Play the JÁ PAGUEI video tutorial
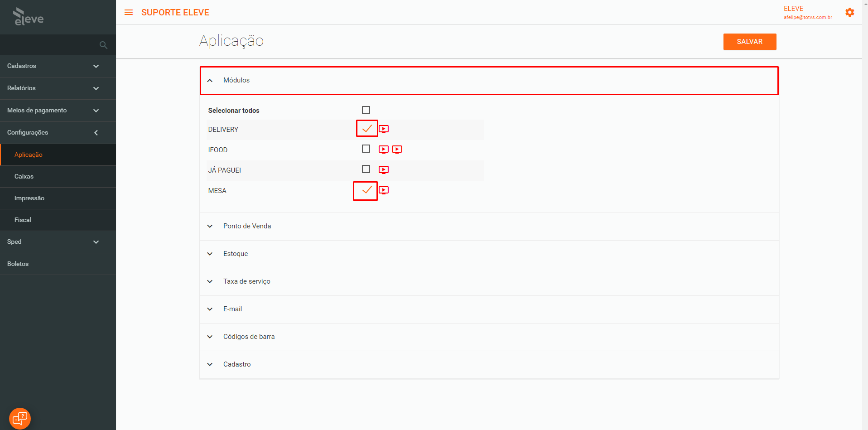Viewport: 868px width, 430px height. coord(384,170)
